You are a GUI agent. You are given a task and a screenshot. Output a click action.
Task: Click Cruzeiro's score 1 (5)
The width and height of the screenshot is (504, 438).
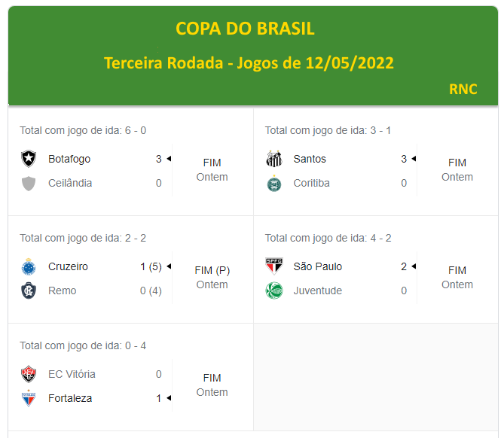click(x=151, y=266)
